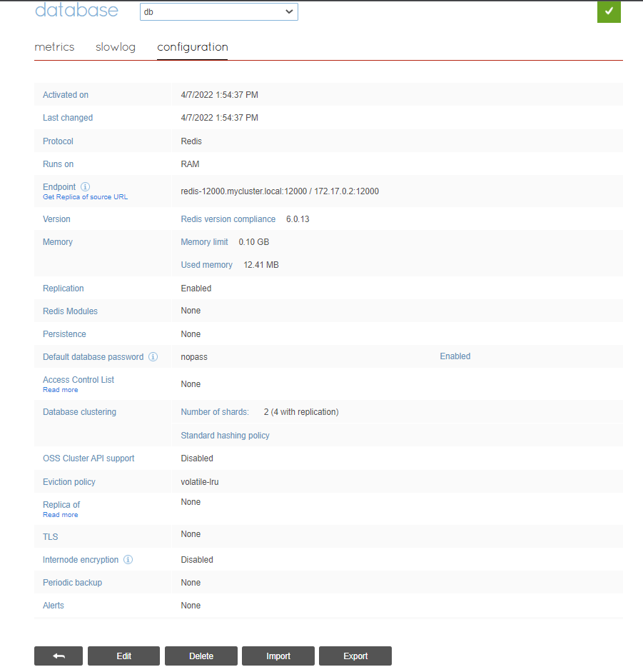643x672 pixels.
Task: Click the Import button
Action: 278,656
